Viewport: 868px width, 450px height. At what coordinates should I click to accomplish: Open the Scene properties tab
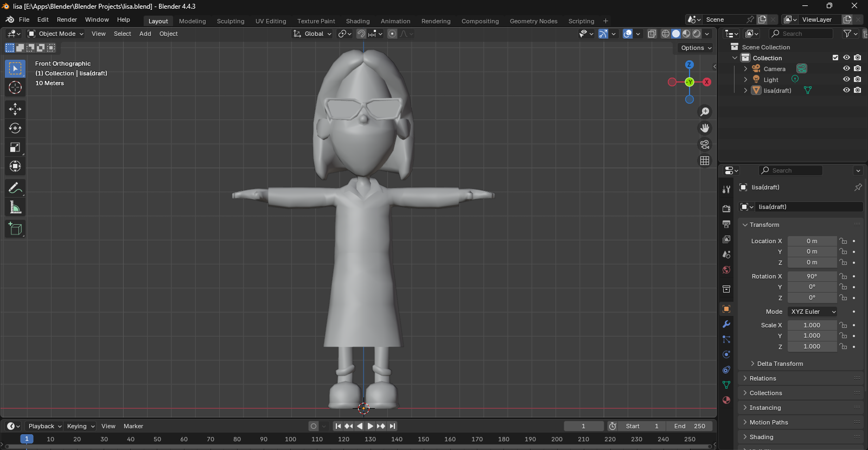pyautogui.click(x=726, y=255)
